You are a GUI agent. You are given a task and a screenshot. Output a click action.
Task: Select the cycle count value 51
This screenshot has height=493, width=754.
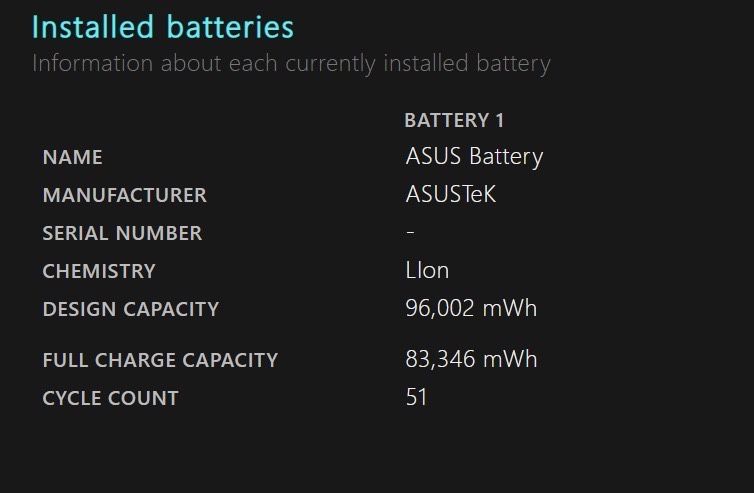[416, 397]
